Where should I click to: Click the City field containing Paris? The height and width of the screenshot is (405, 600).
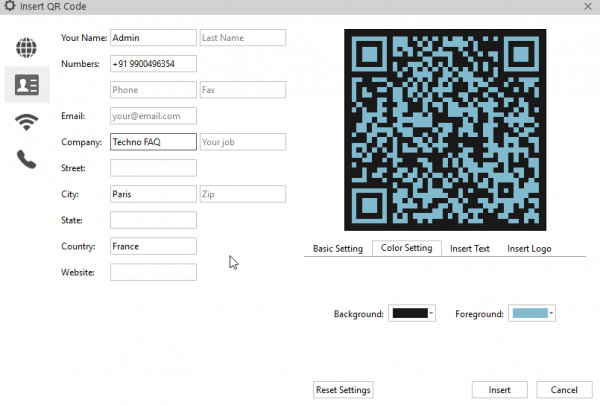tap(153, 194)
